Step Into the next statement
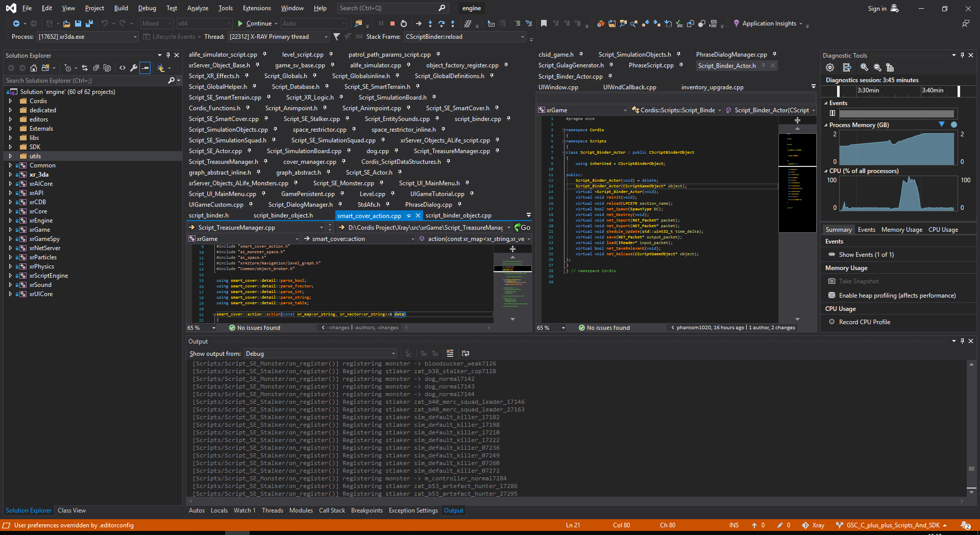The width and height of the screenshot is (980, 535). [x=430, y=23]
